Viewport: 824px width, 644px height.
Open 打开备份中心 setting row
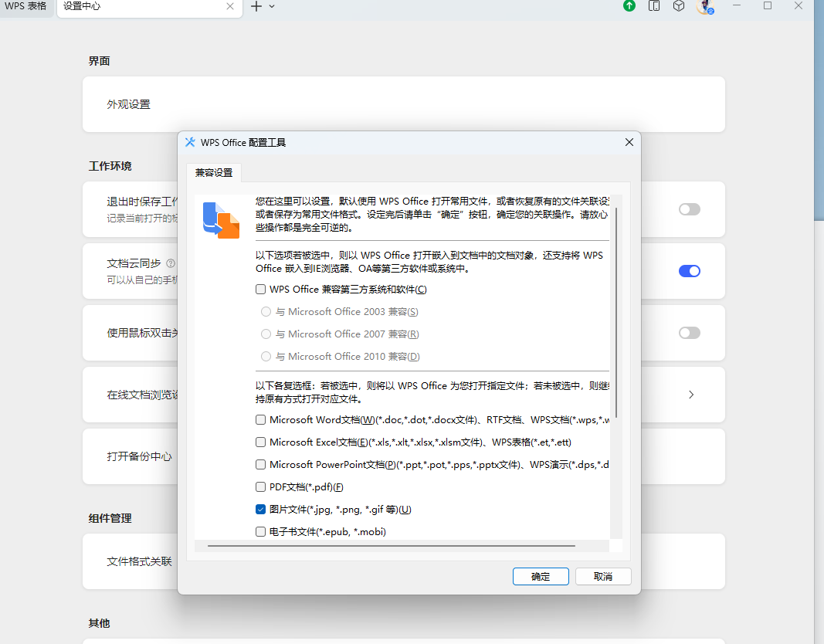coord(404,456)
